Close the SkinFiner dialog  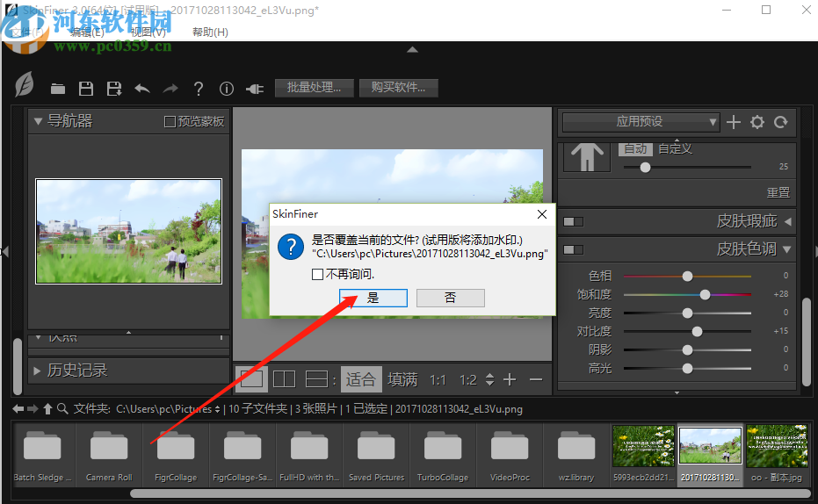tap(542, 214)
